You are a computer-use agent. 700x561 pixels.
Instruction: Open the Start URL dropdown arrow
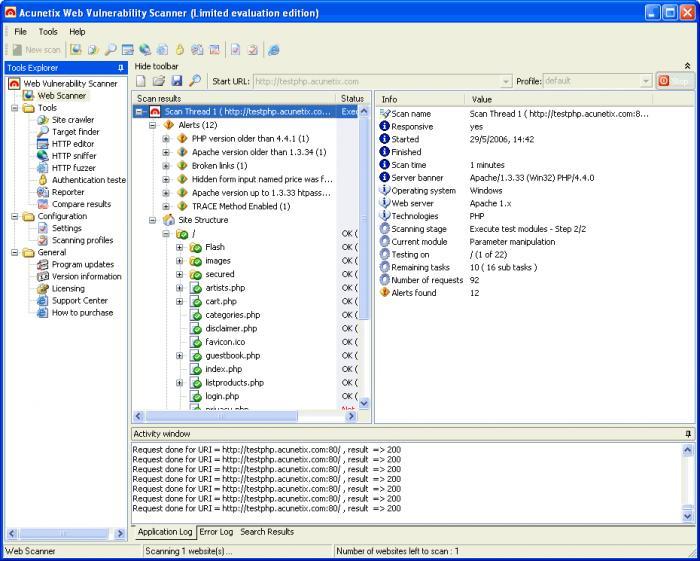[506, 82]
